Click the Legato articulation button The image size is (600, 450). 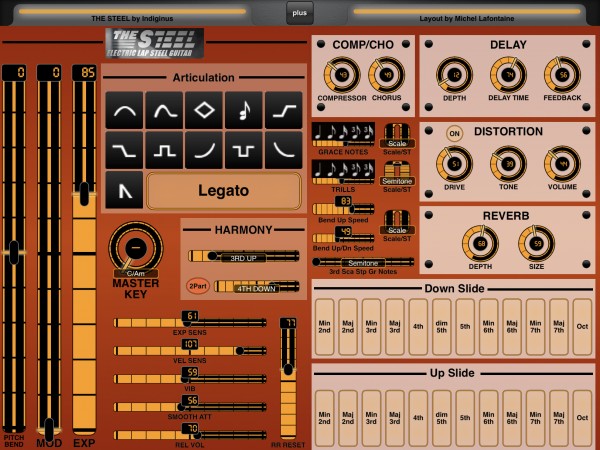point(223,191)
